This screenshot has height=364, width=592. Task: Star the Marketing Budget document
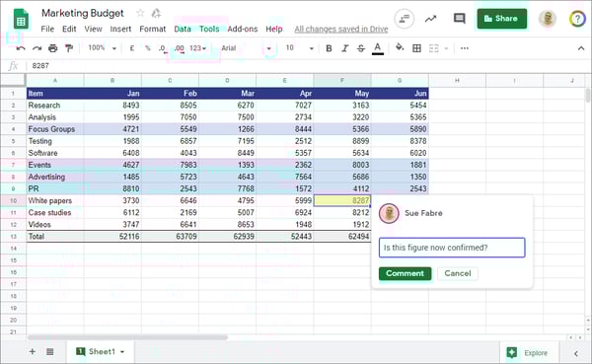point(140,13)
